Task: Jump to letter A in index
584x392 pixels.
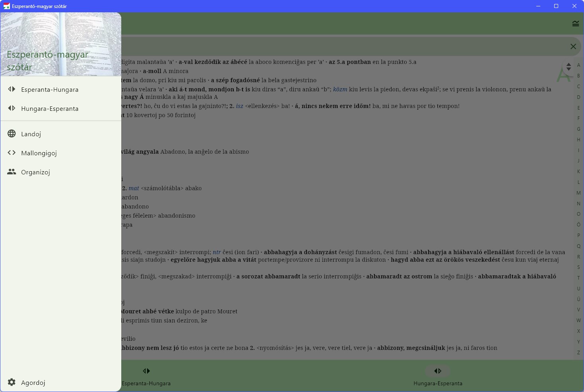Action: 578,65
